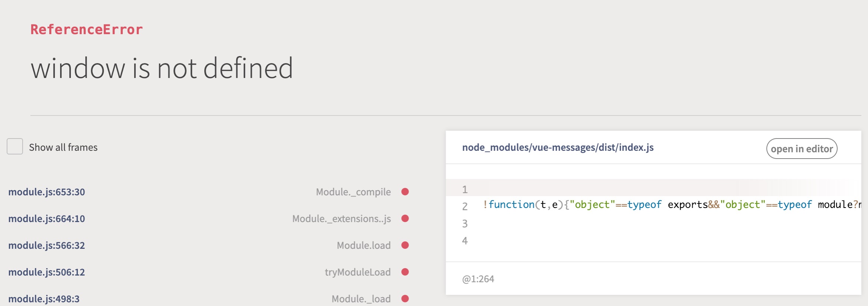Click the Module._extensions..js function label
Screen dimensions: 868x306
point(341,219)
